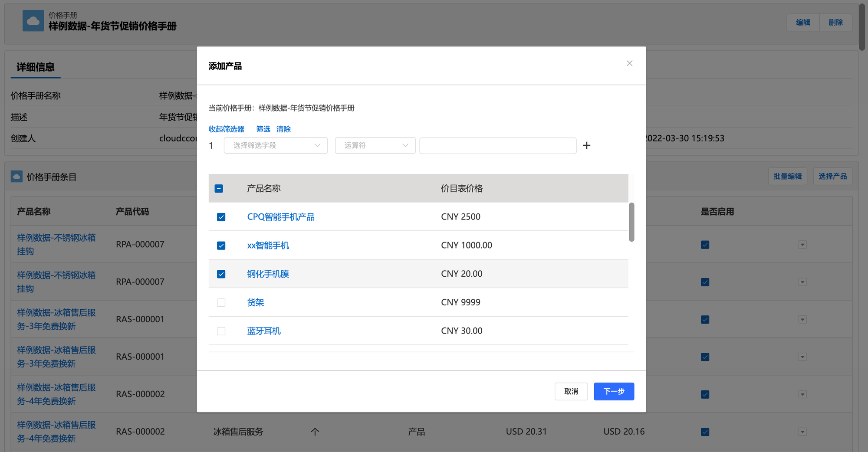This screenshot has height=452, width=868.
Task: Collapse filters via 收起筛选器 link
Action: click(226, 129)
